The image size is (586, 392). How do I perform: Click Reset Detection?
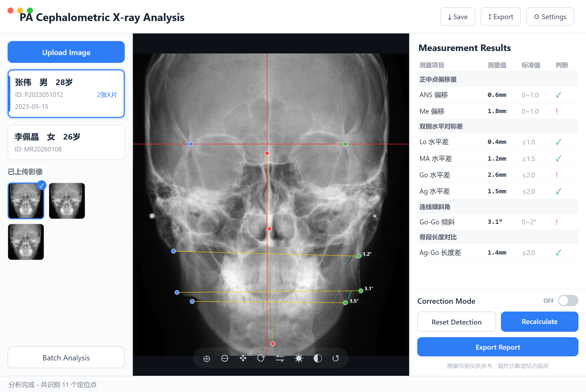456,322
